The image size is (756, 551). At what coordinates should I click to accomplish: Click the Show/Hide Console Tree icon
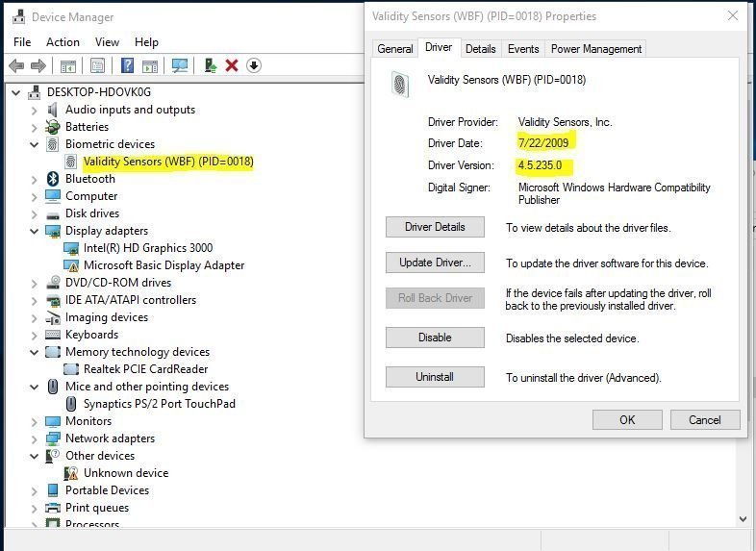[x=68, y=65]
